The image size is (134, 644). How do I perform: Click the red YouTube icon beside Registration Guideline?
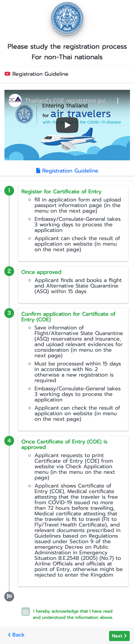coord(7,74)
